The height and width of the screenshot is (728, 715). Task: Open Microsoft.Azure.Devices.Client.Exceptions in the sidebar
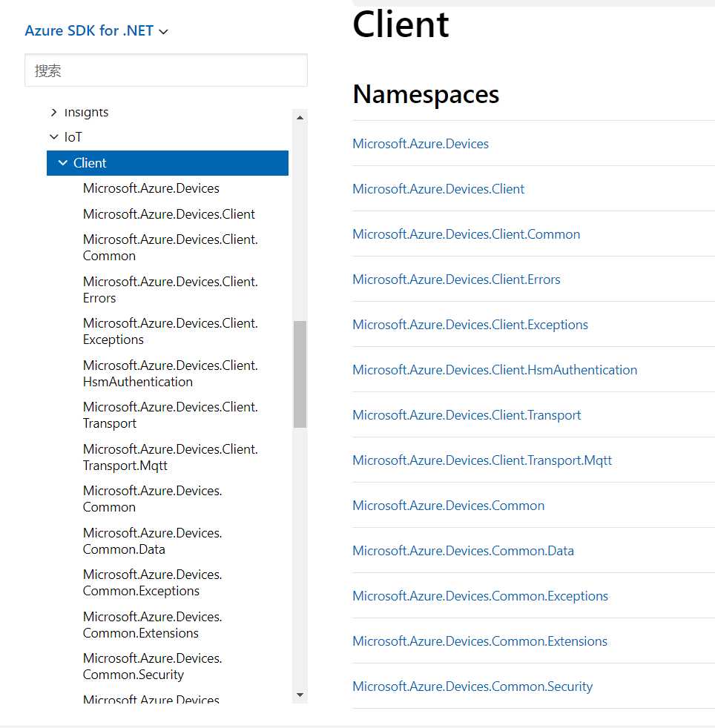pyautogui.click(x=170, y=331)
